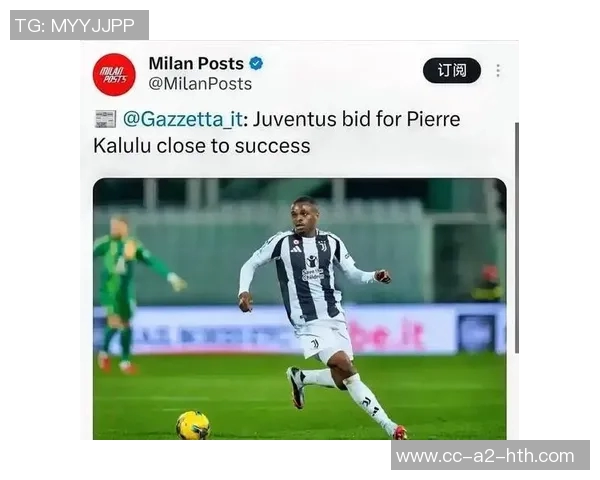Open the @MilanPosts handle

pos(200,84)
